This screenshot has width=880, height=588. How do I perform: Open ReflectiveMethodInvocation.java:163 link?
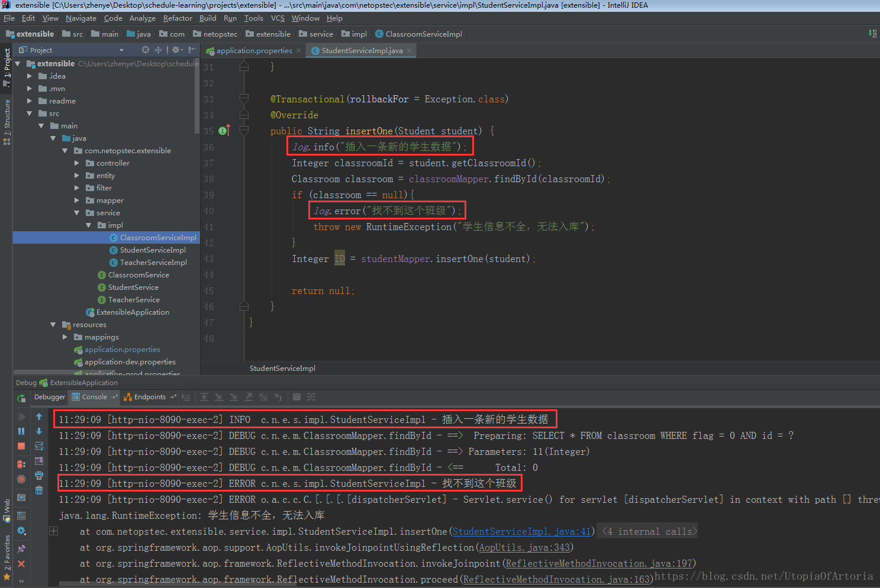[556, 579]
